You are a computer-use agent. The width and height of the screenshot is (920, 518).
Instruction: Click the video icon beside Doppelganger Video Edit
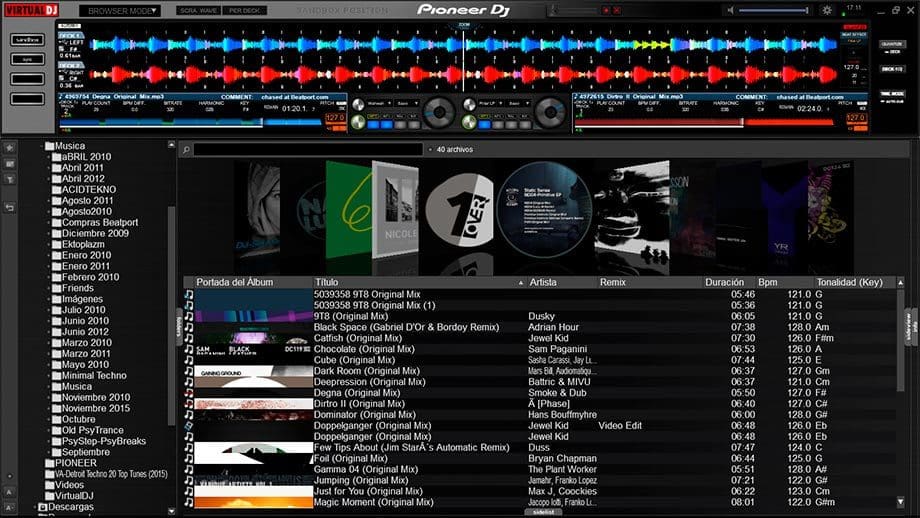point(189,425)
